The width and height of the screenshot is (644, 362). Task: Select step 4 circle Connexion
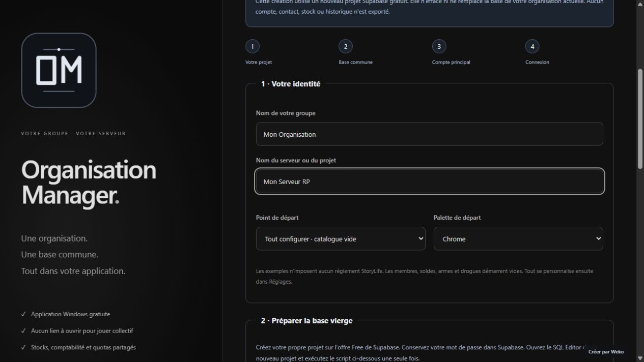(533, 47)
